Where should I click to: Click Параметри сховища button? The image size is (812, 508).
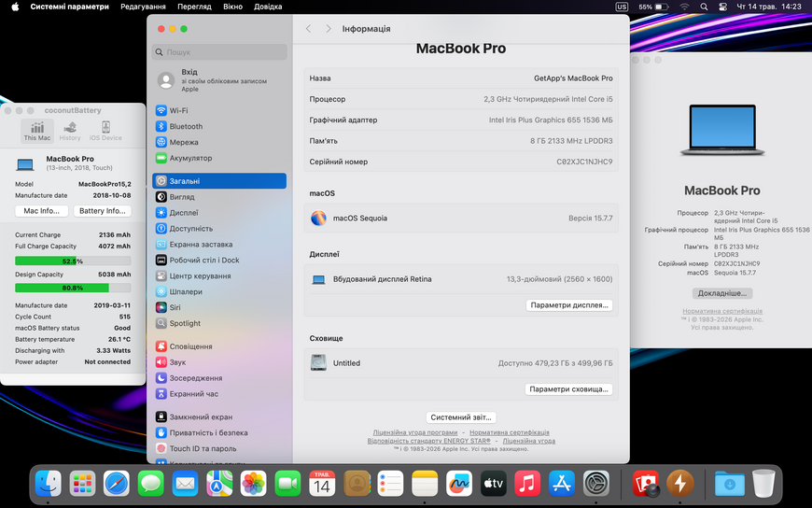coord(568,389)
